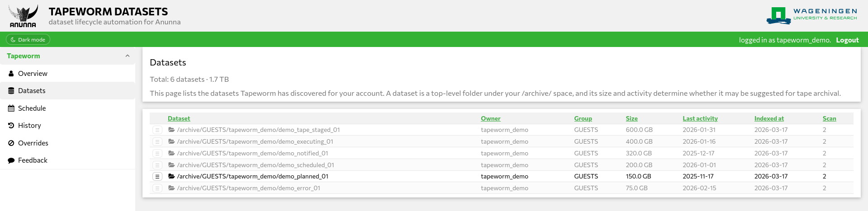Image resolution: width=868 pixels, height=211 pixels.
Task: Open the Overview menu item
Action: coord(33,74)
